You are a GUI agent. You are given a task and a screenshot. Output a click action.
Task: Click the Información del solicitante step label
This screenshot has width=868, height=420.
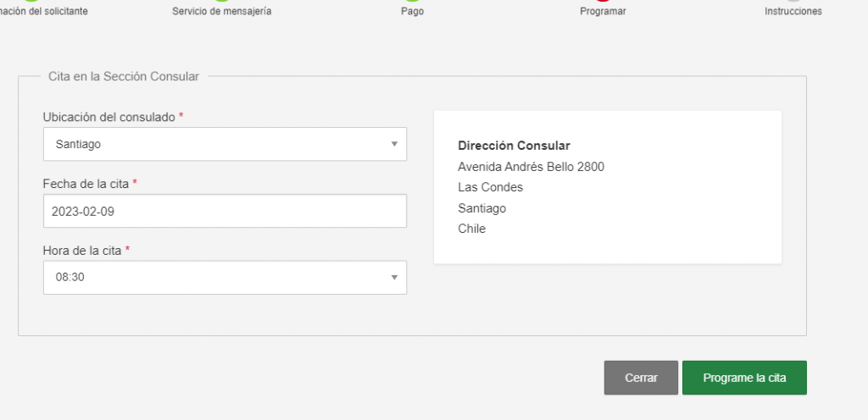[x=44, y=11]
